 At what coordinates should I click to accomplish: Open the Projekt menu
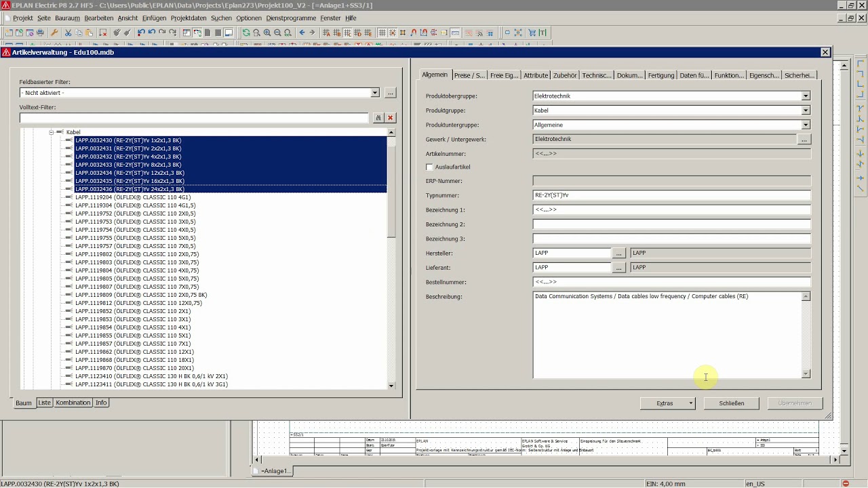(x=22, y=18)
